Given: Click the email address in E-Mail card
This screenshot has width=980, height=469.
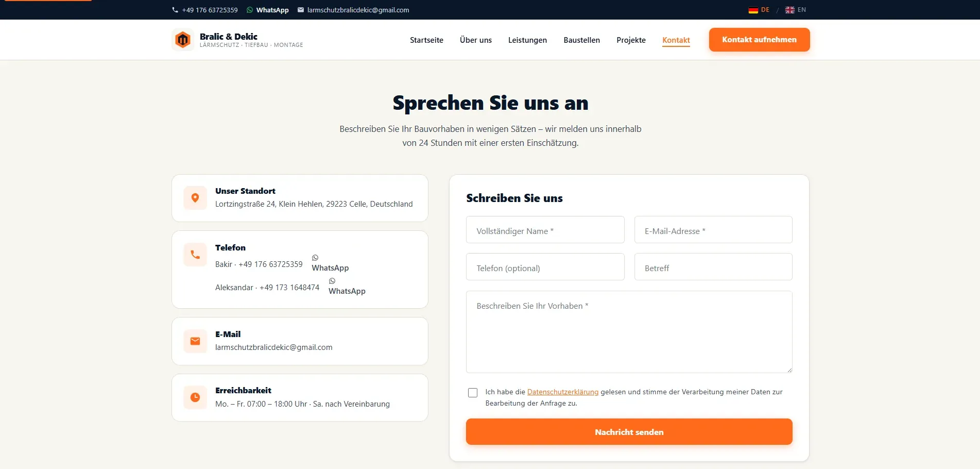Looking at the screenshot, I should click(x=274, y=347).
